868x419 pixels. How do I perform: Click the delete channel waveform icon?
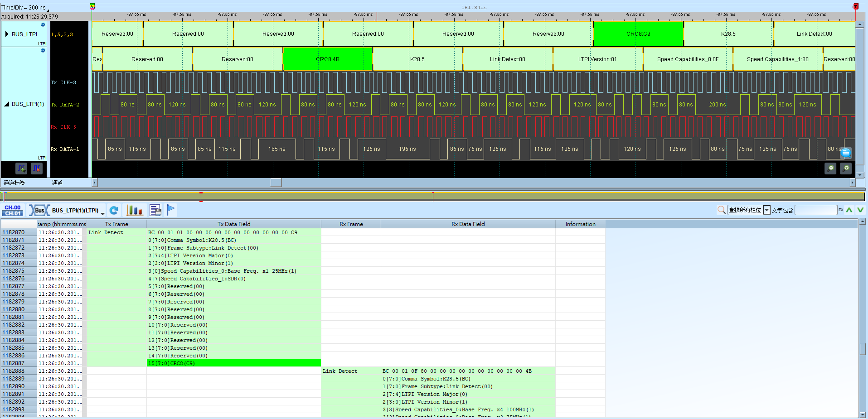click(37, 169)
